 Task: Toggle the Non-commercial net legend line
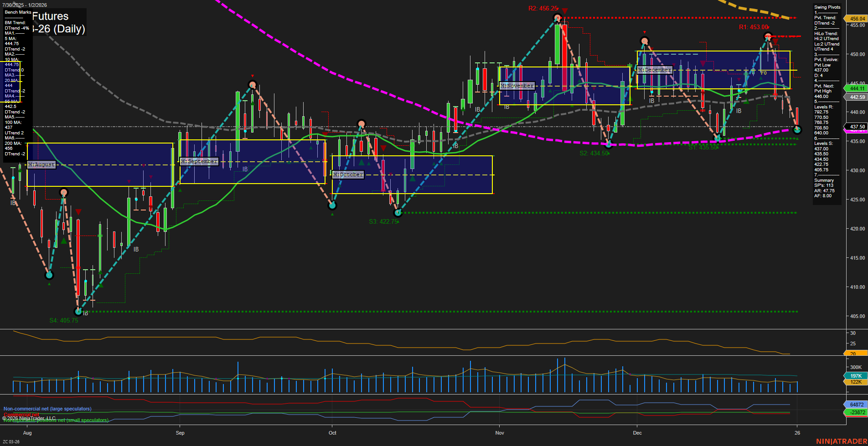click(47, 409)
